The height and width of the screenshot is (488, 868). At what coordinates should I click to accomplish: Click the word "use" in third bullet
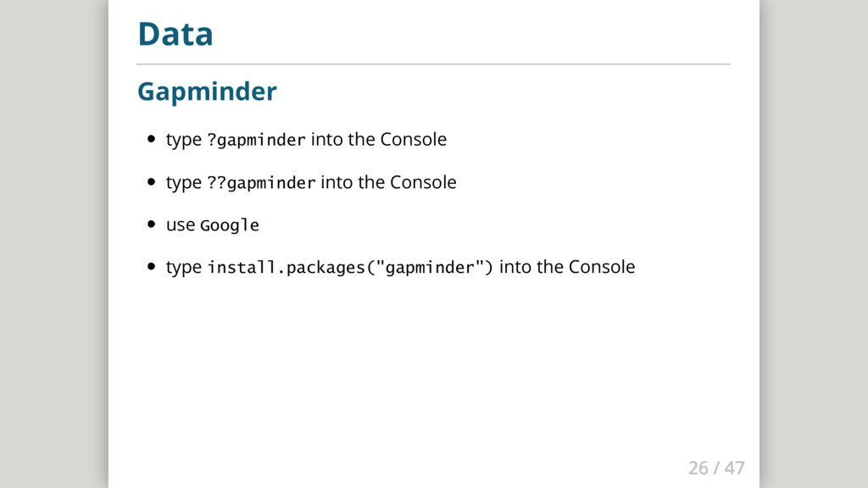(181, 225)
